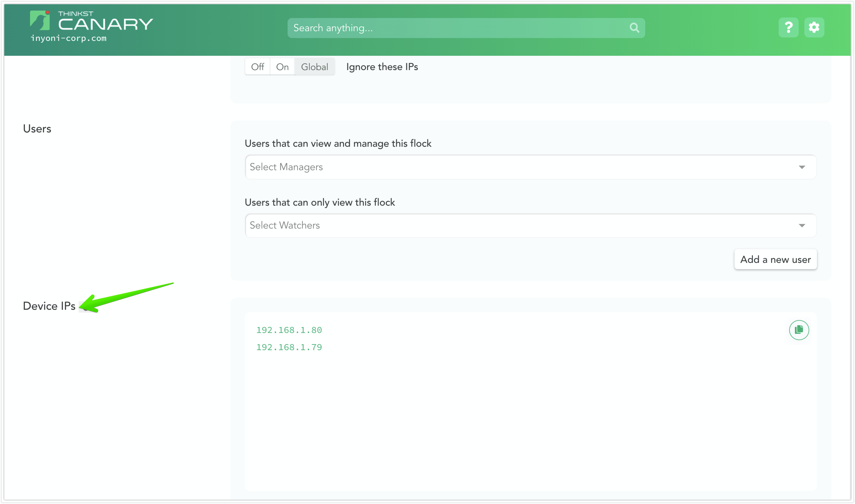Set Ignore these IPs to Global
The width and height of the screenshot is (855, 504).
tap(315, 67)
